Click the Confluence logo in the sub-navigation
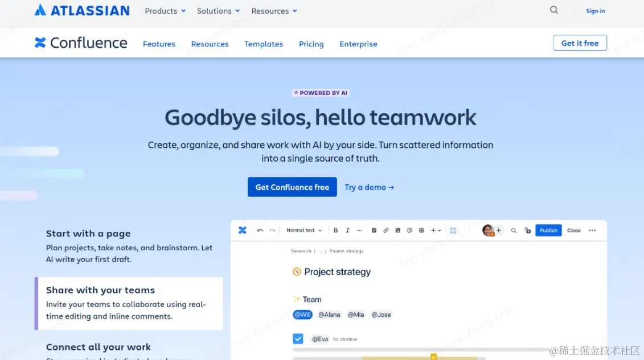Viewport: 644px width, 360px height. 81,43
